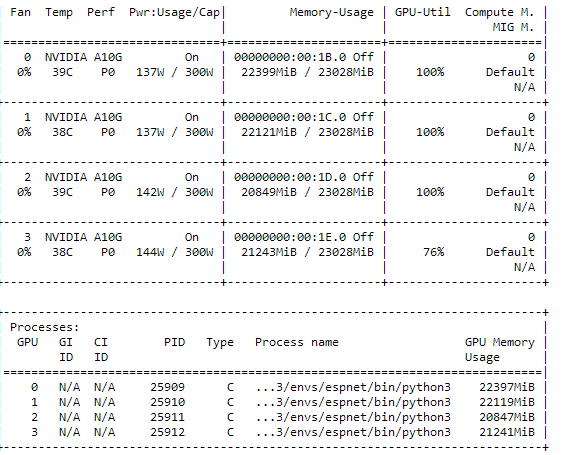Select process ID 25911
This screenshot has height=455, width=563.
click(167, 417)
